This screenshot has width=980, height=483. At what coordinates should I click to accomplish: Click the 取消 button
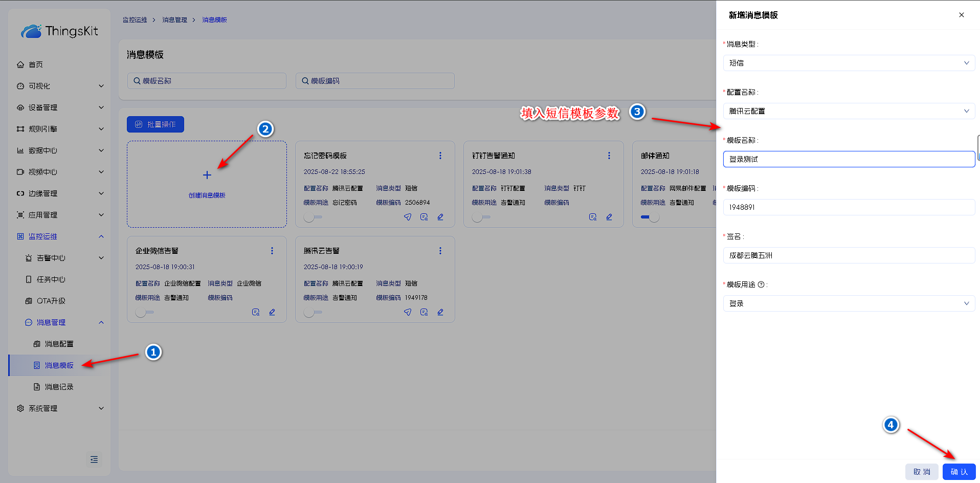(x=921, y=472)
